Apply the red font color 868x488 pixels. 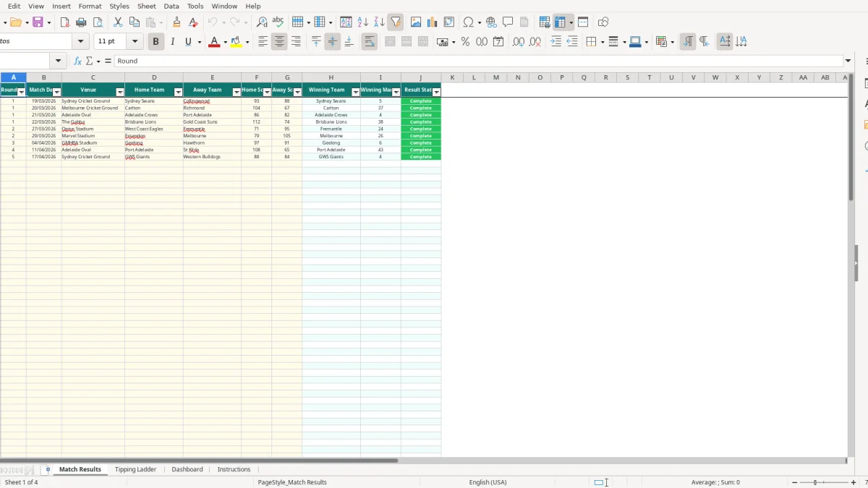click(x=214, y=42)
